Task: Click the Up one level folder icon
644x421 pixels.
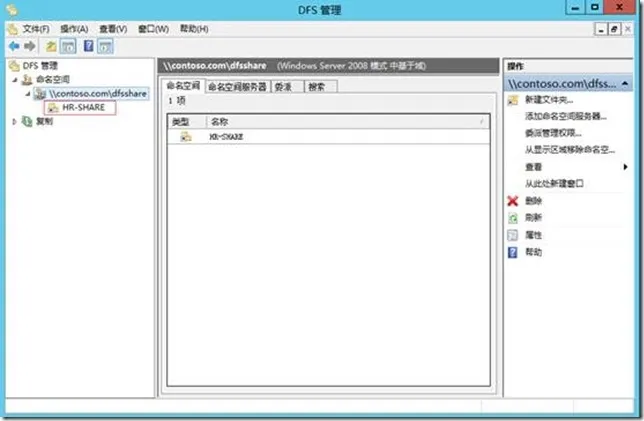Action: point(51,46)
